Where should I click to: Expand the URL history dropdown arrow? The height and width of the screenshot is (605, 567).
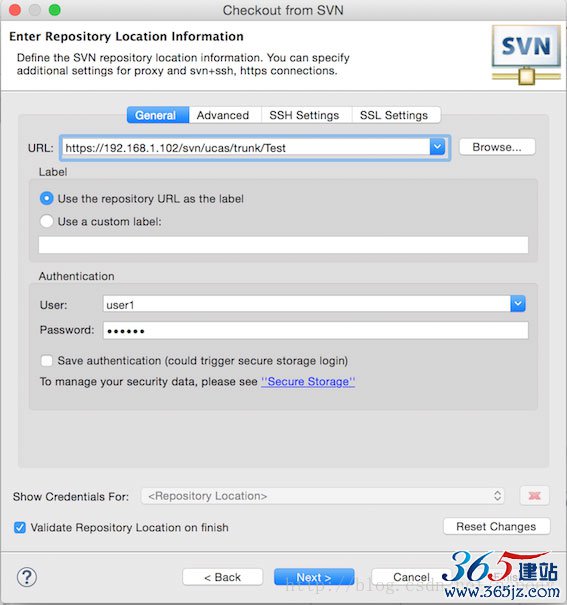[x=437, y=147]
